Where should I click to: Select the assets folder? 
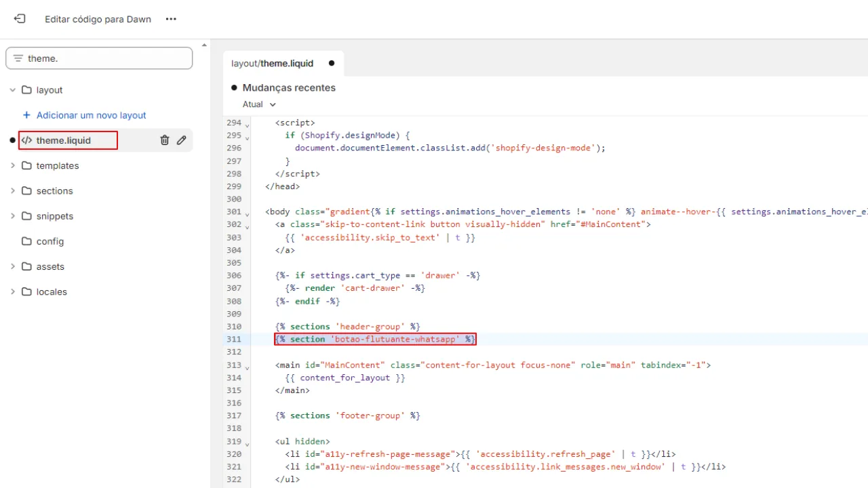pos(50,266)
